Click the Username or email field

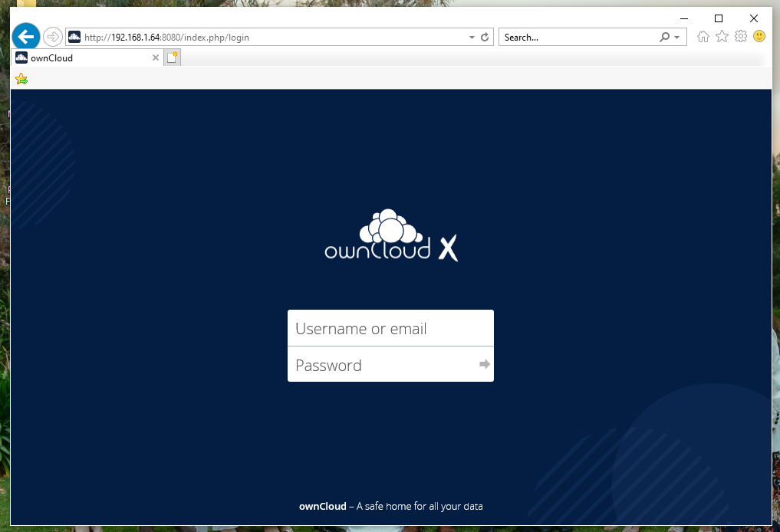click(x=390, y=327)
